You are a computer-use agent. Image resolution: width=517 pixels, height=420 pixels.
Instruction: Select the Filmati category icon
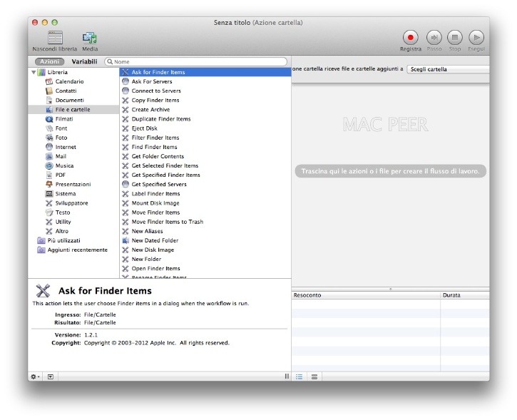pos(49,119)
